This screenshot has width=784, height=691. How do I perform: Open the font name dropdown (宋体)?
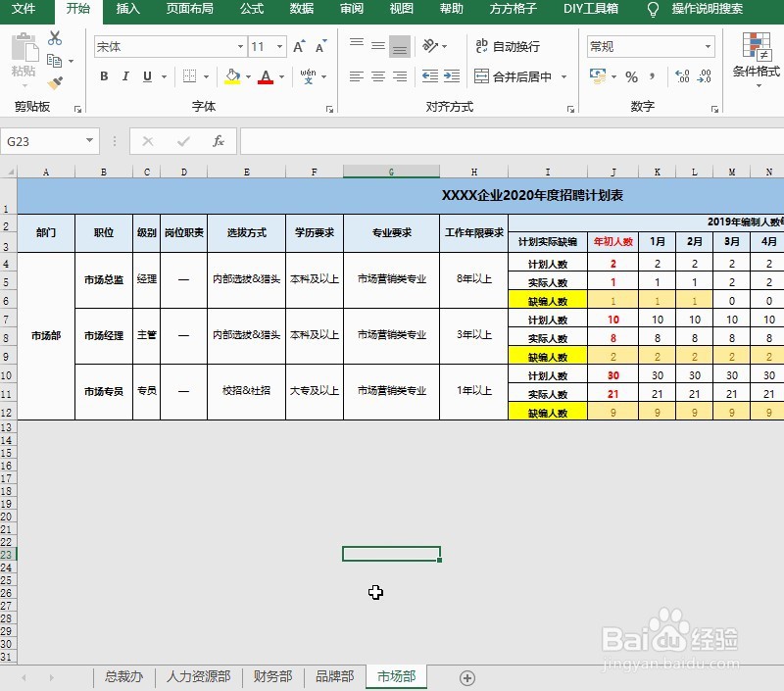(x=241, y=46)
